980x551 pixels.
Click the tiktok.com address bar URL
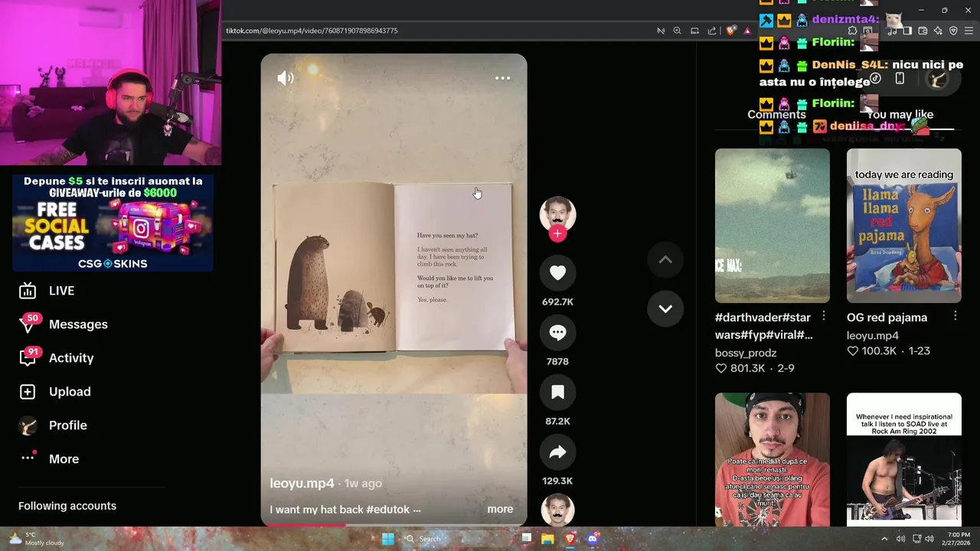[312, 31]
